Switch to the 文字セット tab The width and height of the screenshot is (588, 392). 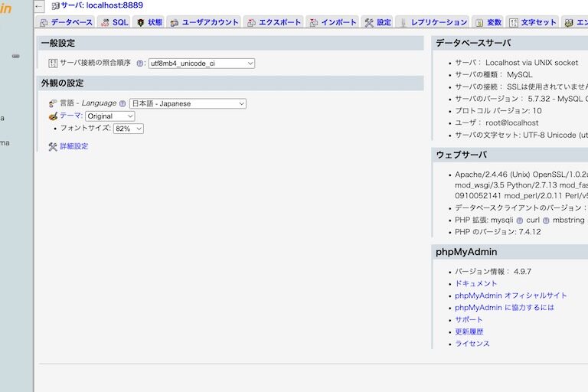click(x=533, y=22)
